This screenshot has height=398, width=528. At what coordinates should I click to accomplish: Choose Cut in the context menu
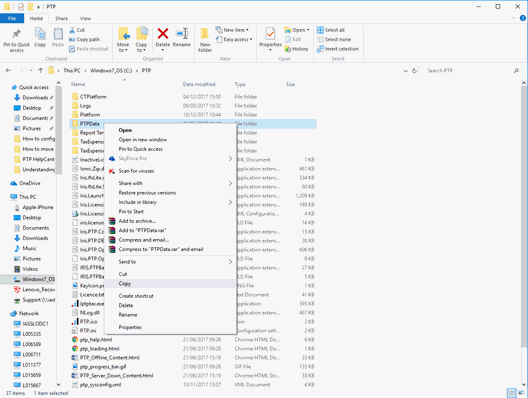[169, 274]
